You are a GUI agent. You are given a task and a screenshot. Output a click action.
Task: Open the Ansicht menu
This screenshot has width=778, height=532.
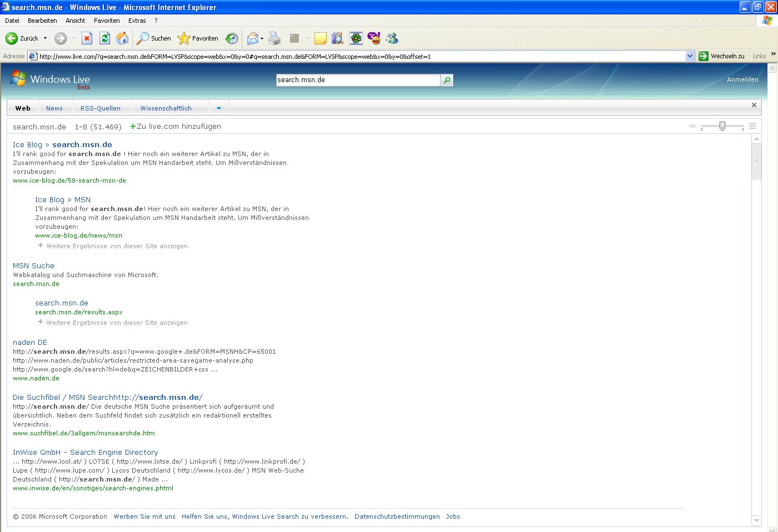pyautogui.click(x=76, y=21)
